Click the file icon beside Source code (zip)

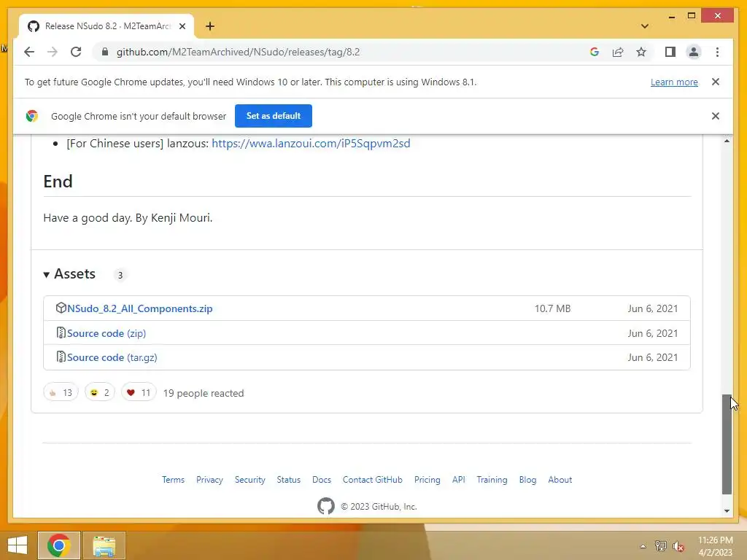pyautogui.click(x=61, y=332)
